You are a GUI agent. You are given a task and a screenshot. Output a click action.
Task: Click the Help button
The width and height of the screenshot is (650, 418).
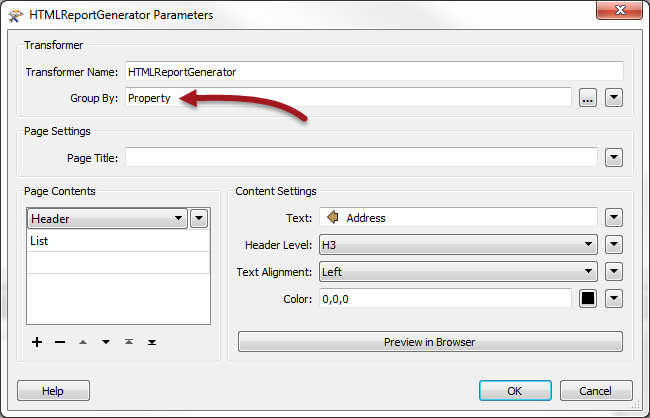click(x=53, y=391)
